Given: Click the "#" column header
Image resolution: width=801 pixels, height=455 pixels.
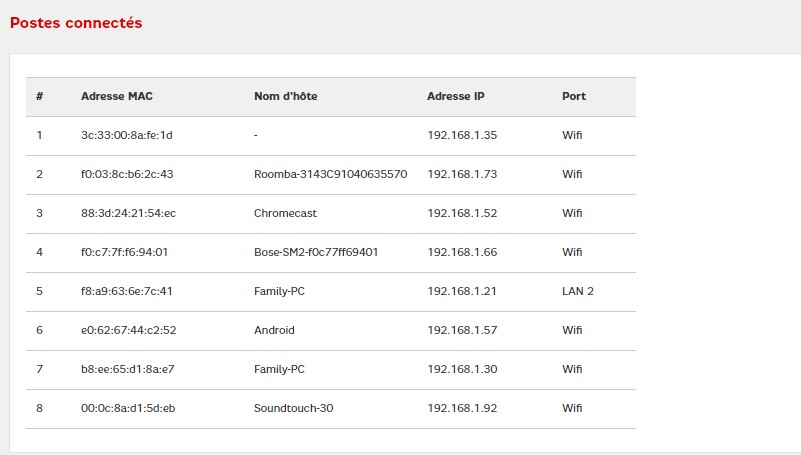Looking at the screenshot, I should pyautogui.click(x=39, y=97).
